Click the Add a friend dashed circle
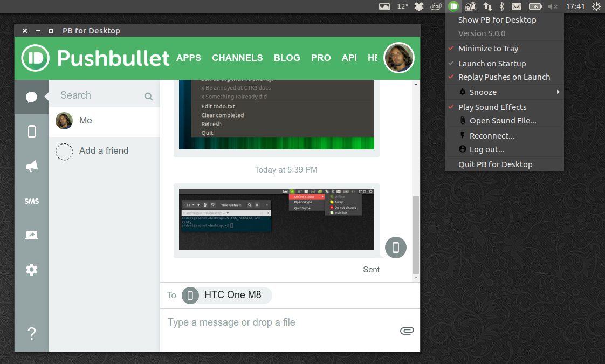Image resolution: width=605 pixels, height=364 pixels. point(64,152)
